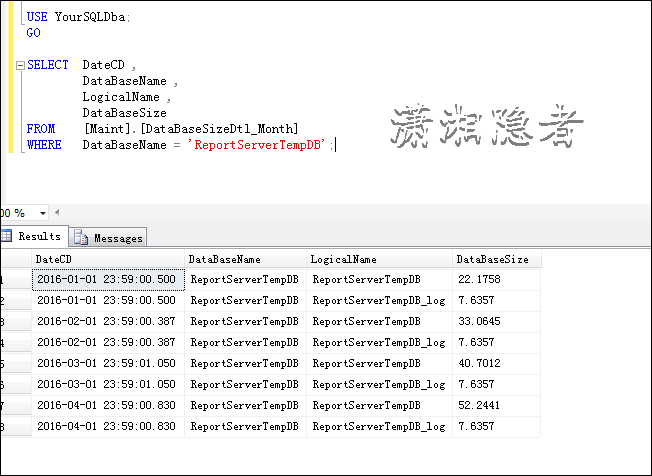Screen dimensions: 652x476
Task: Click the horizontal scroll left arrow
Action: click(x=57, y=212)
